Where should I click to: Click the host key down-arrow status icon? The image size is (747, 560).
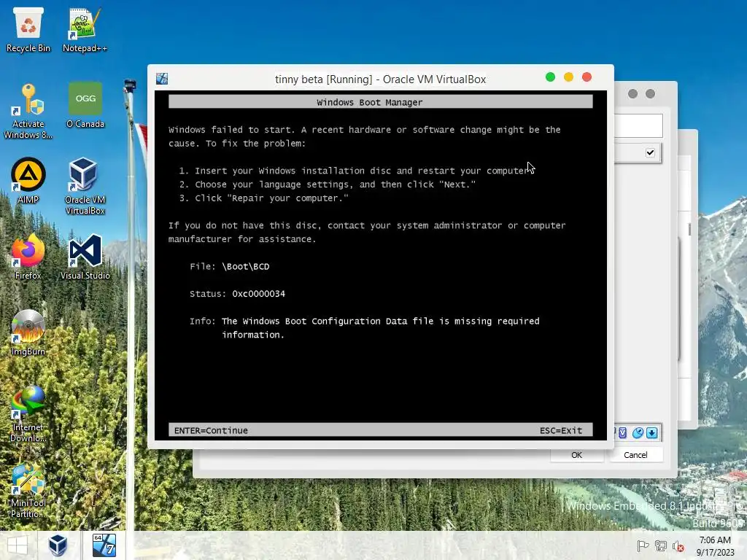coord(651,432)
